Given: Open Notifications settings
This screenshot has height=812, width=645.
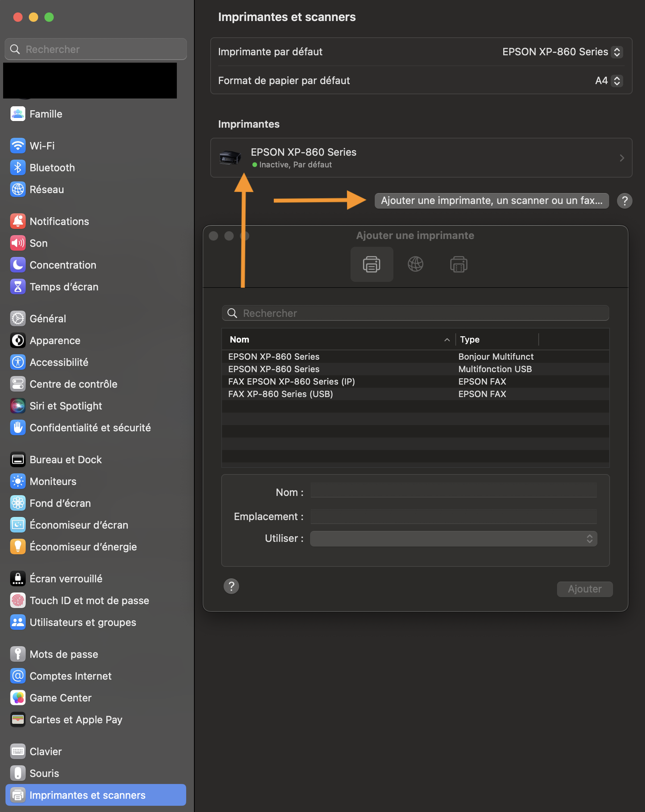Looking at the screenshot, I should (x=95, y=221).
